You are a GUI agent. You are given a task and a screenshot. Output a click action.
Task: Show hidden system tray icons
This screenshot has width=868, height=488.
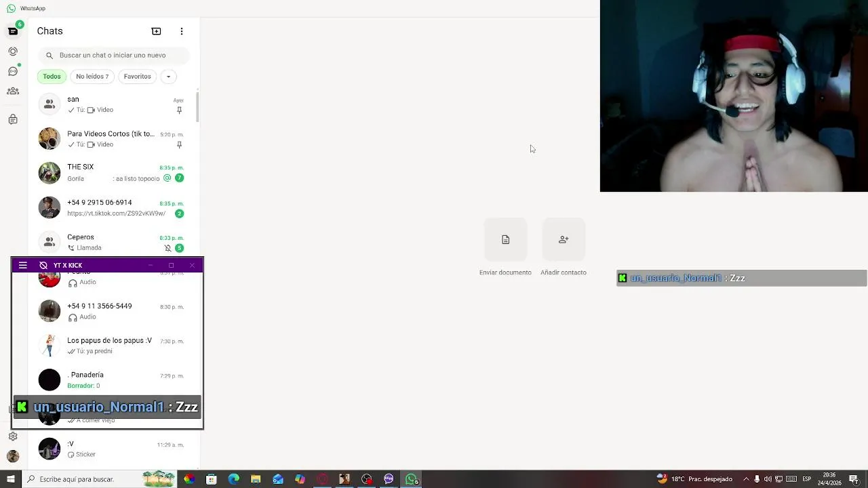pyautogui.click(x=746, y=479)
